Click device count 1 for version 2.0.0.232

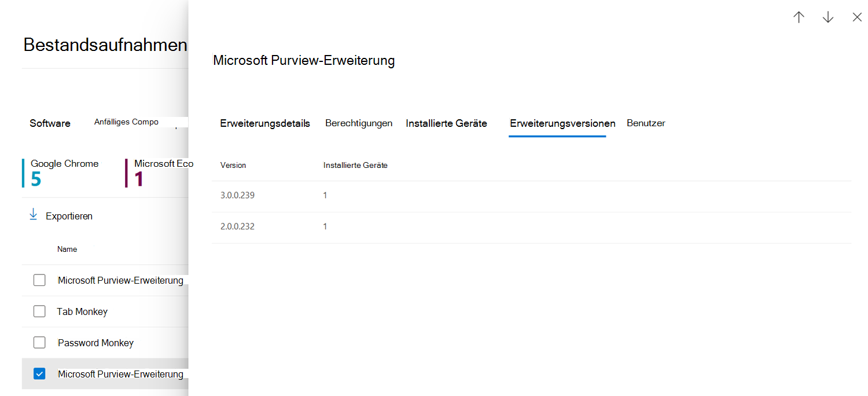[325, 227]
